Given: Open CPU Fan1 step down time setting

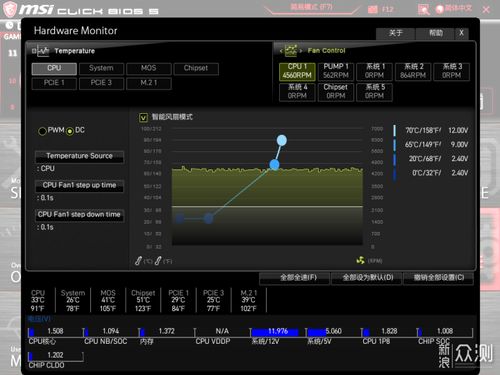Looking at the screenshot, I should [x=80, y=215].
